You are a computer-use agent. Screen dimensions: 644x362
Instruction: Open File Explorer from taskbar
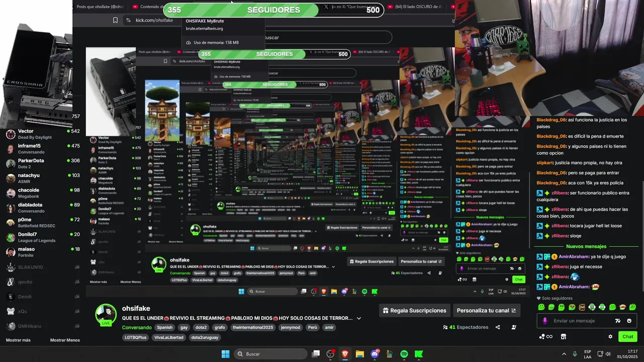(x=360, y=354)
